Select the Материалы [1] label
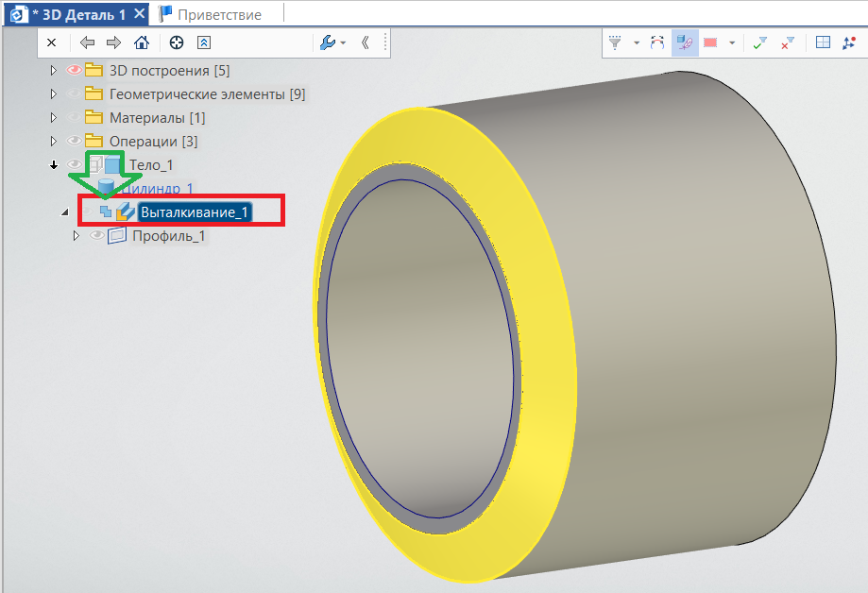The image size is (868, 593). click(157, 118)
